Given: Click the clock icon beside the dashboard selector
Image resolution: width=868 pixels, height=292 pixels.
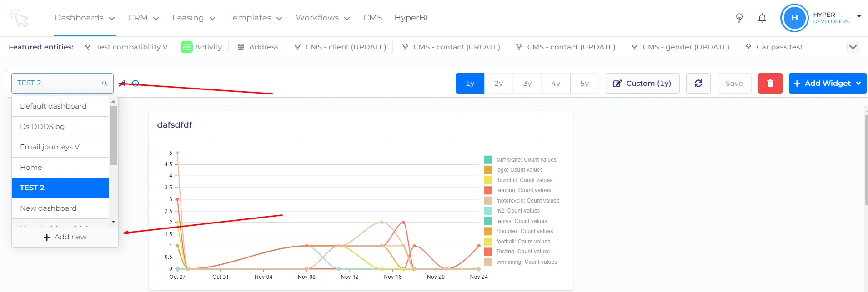Looking at the screenshot, I should 135,84.
